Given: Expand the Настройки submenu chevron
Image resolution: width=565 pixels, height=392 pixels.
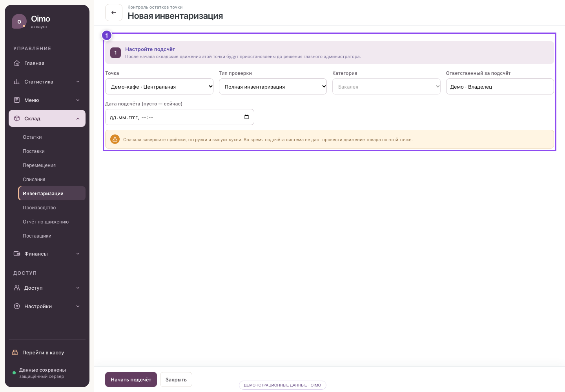Looking at the screenshot, I should coord(78,306).
